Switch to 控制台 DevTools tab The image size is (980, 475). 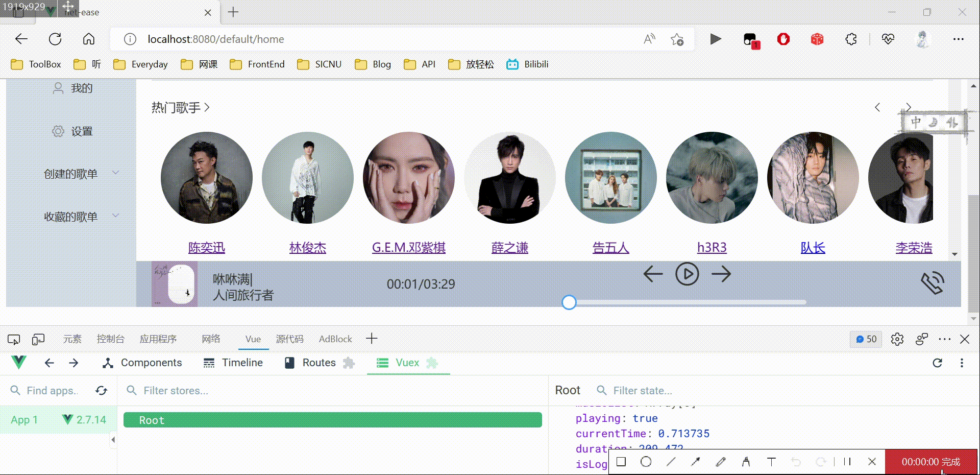(x=111, y=339)
